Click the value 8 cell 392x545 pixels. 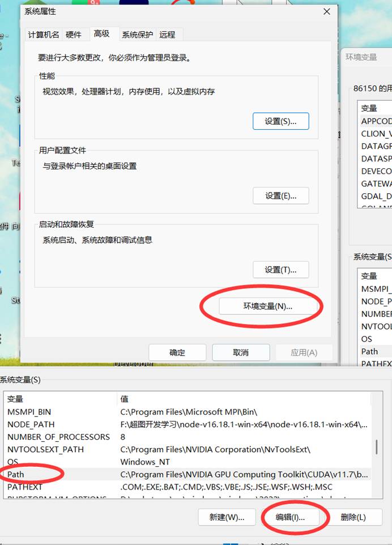(123, 437)
